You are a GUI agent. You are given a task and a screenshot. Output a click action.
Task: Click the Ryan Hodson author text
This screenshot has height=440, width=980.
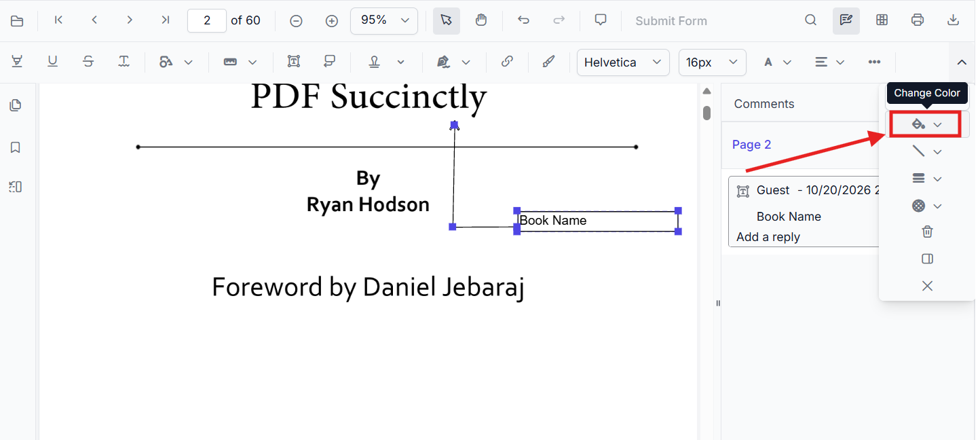point(368,204)
